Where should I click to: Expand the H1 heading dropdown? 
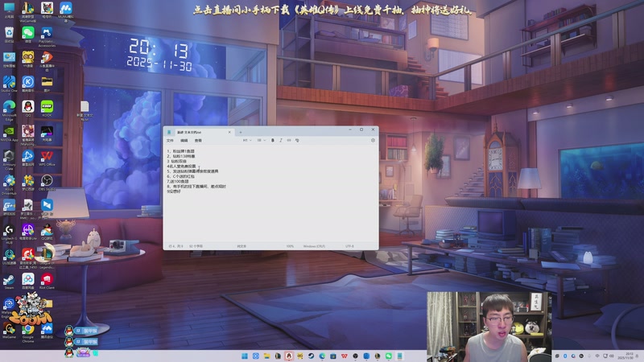[247, 140]
